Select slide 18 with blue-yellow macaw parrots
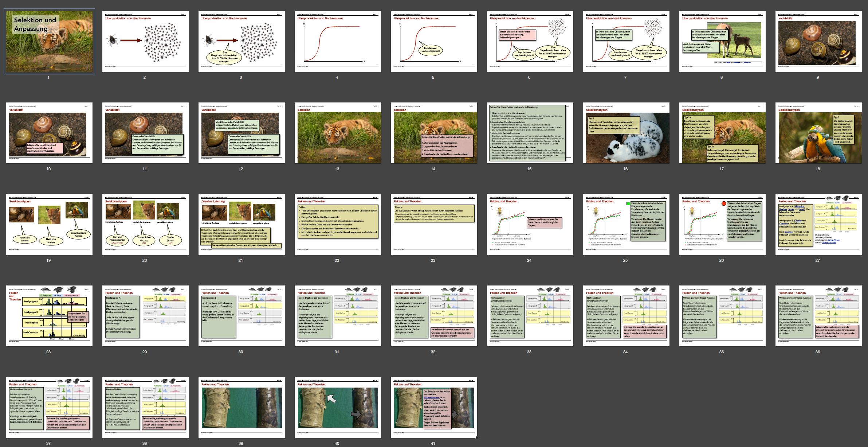This screenshot has width=868, height=447. [x=818, y=133]
